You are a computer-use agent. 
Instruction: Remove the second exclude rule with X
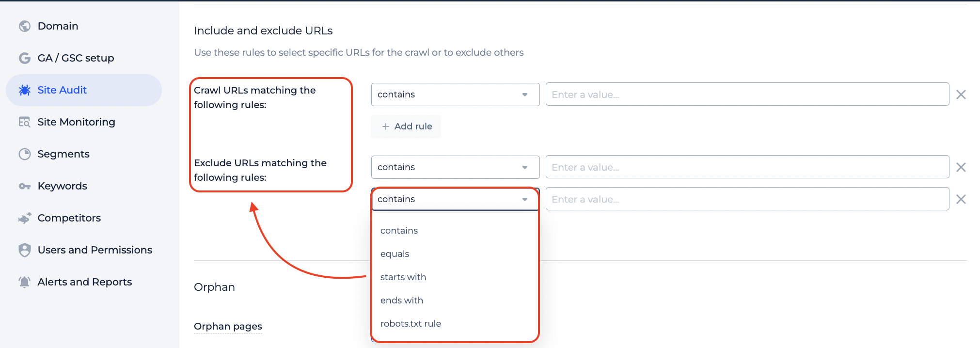[x=961, y=199]
